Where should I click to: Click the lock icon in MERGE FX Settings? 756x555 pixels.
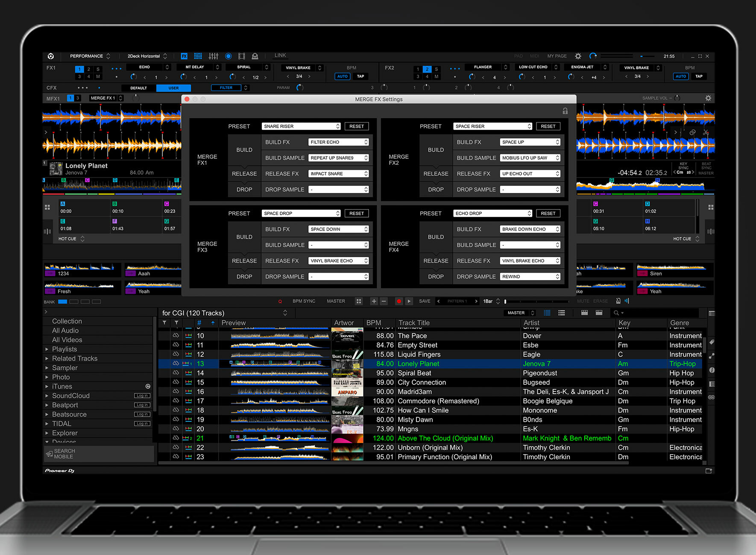point(565,111)
